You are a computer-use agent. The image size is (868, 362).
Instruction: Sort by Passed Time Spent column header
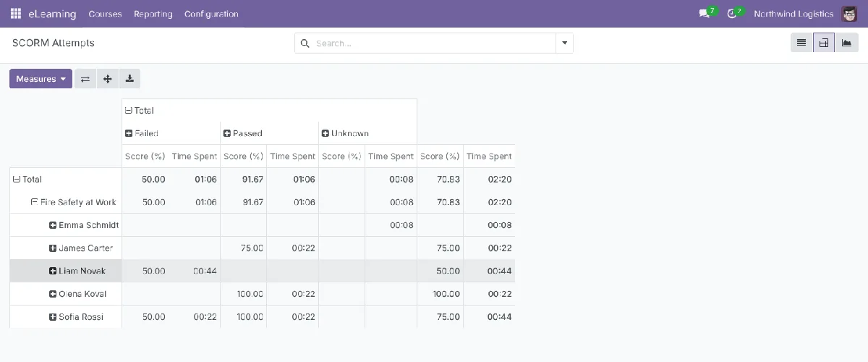click(293, 156)
